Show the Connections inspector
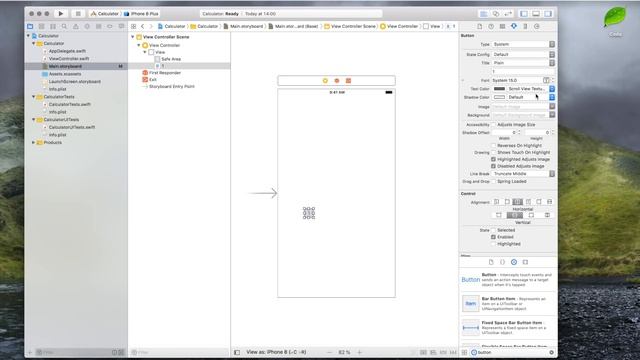The image size is (640, 360). point(537,26)
